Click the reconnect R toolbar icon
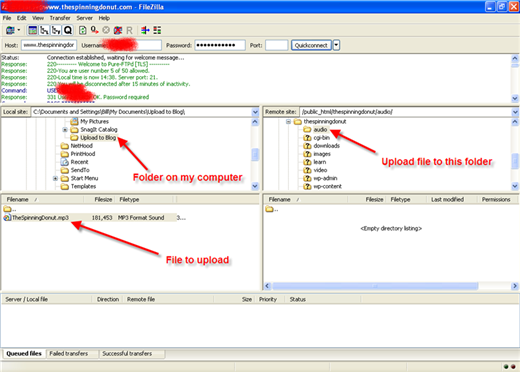Image resolution: width=520 pixels, height=372 pixels. coord(129,30)
